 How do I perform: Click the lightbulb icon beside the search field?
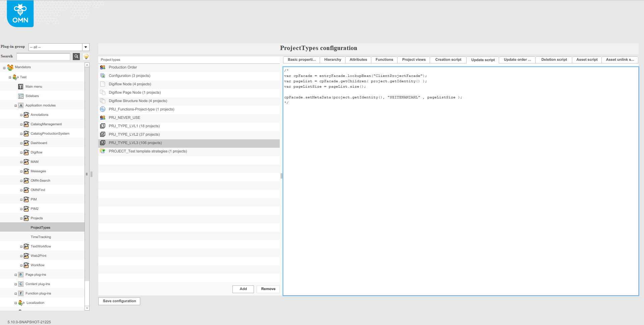(86, 56)
